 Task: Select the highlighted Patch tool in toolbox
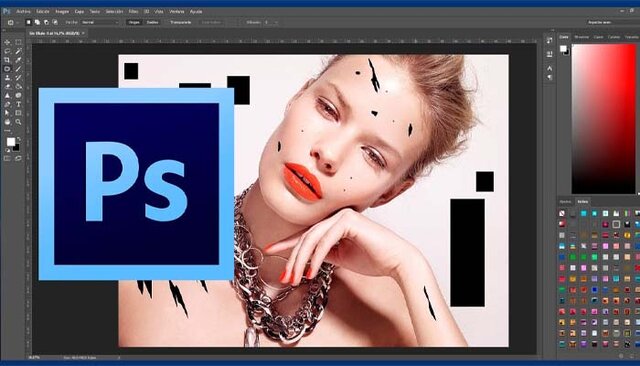[x=7, y=69]
